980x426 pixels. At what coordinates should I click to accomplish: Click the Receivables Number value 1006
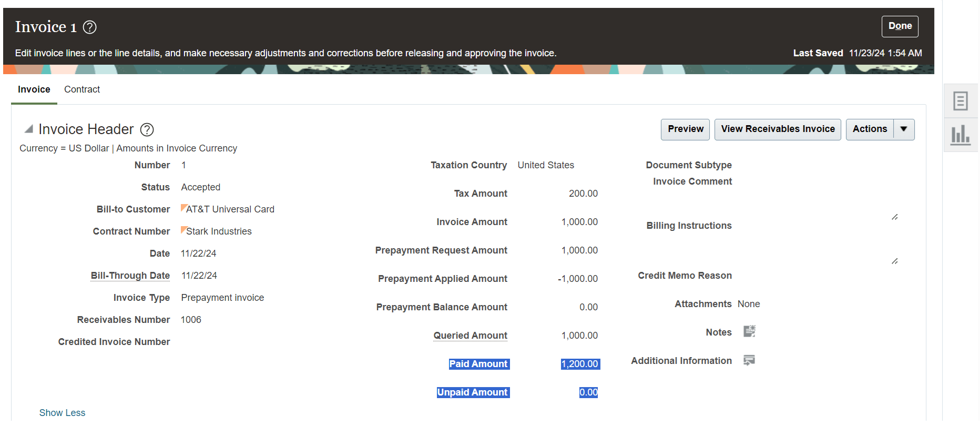[191, 320]
